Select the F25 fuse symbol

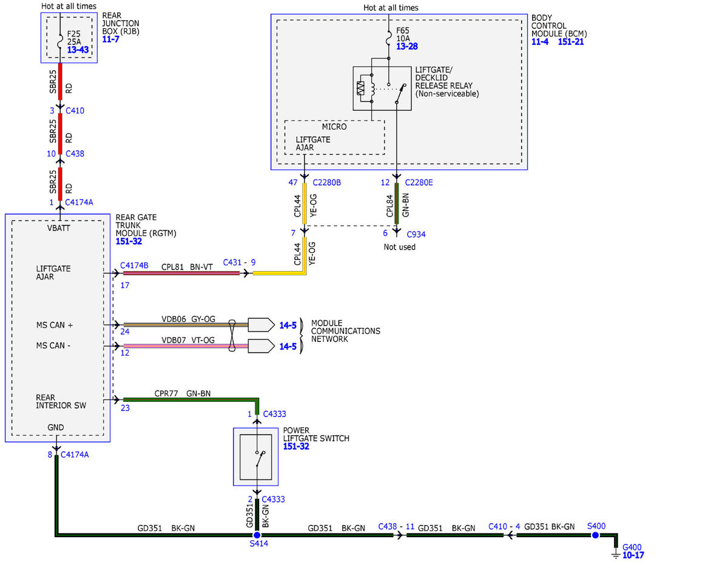click(x=60, y=42)
